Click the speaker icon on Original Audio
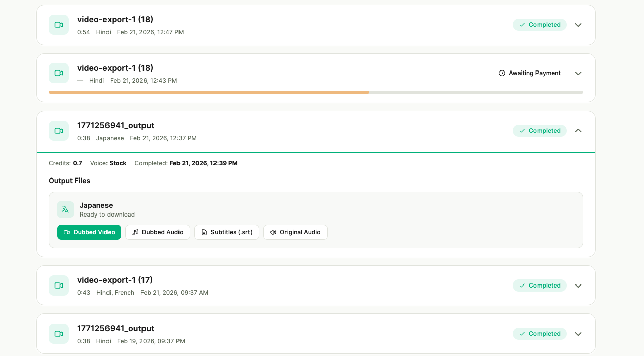Screen dimensions: 644x356 273,232
